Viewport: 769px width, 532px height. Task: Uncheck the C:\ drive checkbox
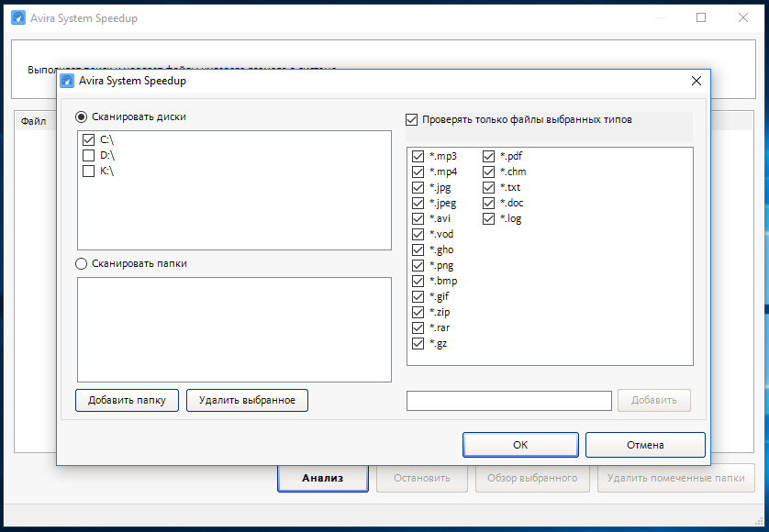89,139
